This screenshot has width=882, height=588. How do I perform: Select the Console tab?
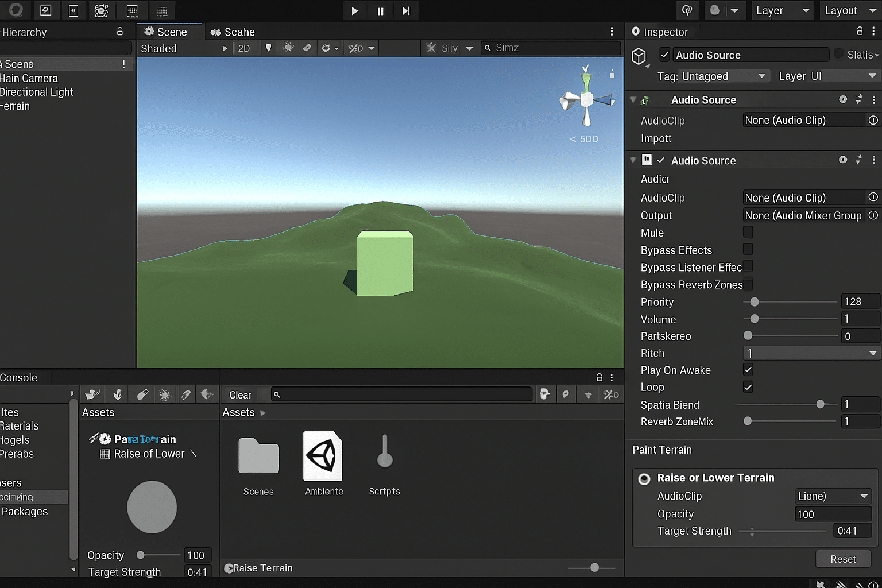18,377
